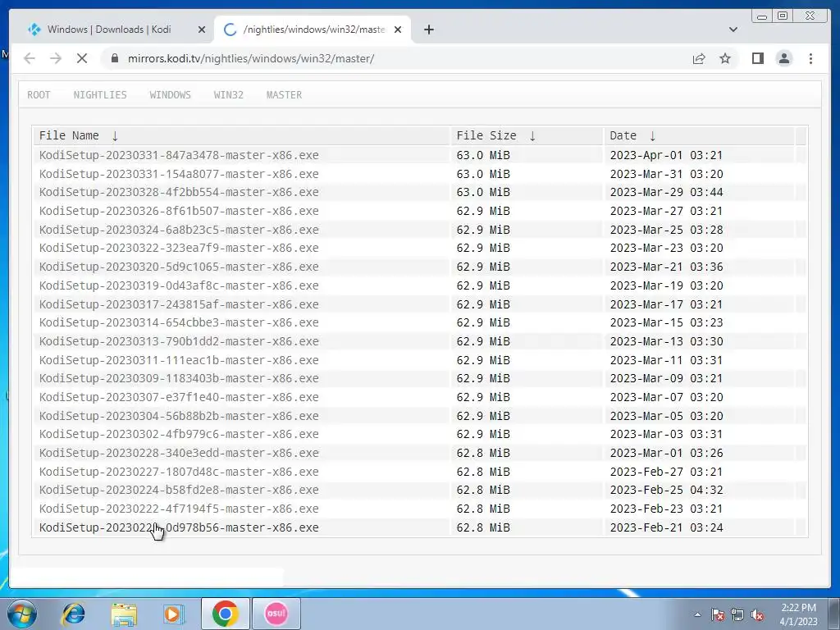Download KodiSetup-20230314-654cbbe3 installer

tap(179, 322)
